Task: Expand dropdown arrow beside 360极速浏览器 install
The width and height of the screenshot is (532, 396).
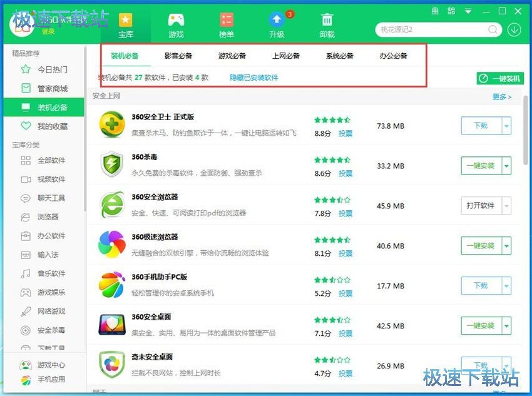Action: tap(506, 246)
